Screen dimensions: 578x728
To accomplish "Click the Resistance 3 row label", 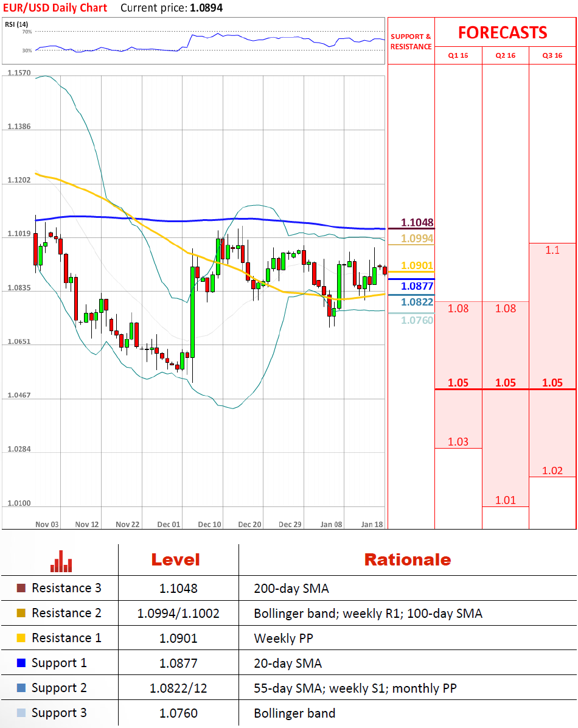I will point(66,588).
